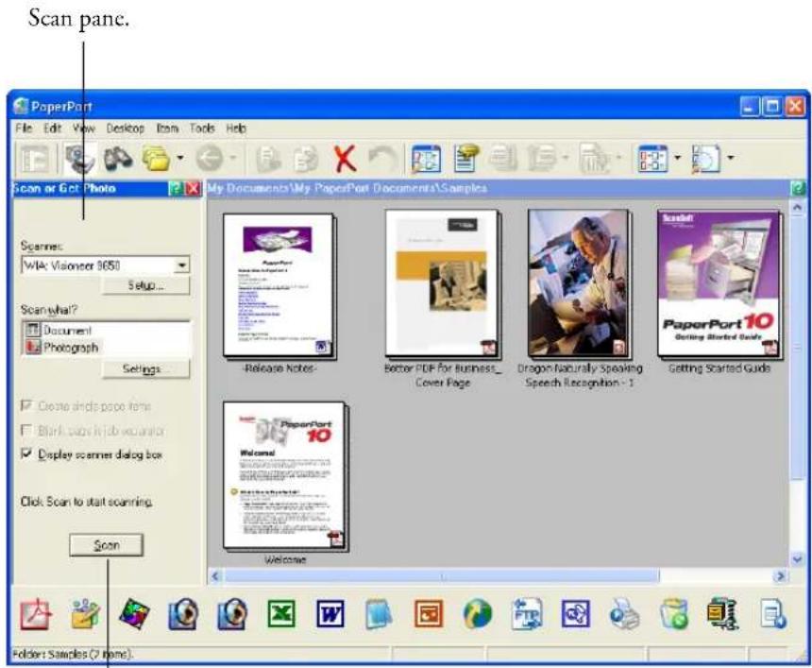Open the Edit menu
812x668 pixels.
[52, 128]
